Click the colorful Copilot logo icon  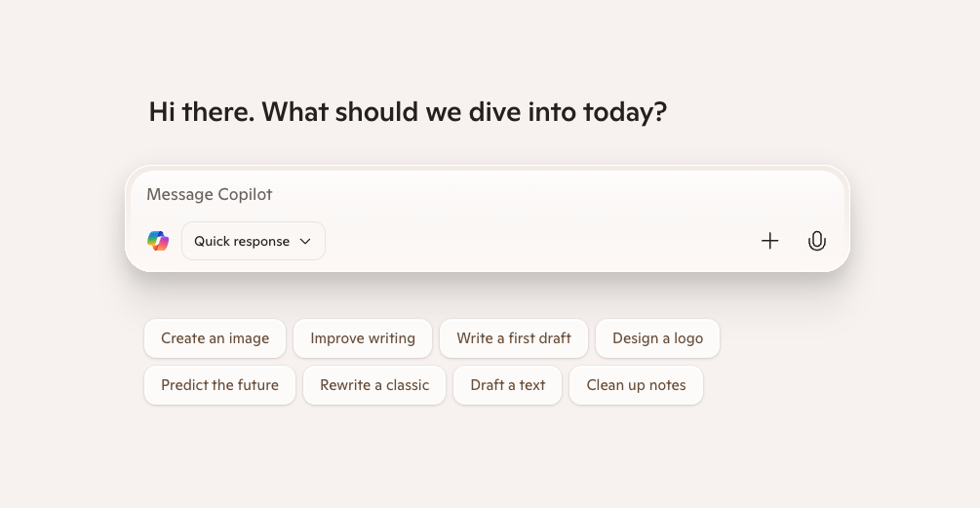click(158, 241)
